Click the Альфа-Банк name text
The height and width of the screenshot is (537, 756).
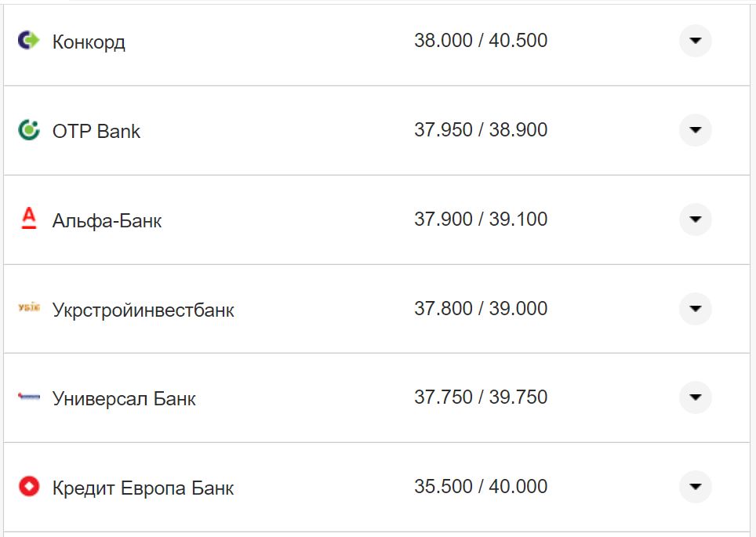coord(107,220)
